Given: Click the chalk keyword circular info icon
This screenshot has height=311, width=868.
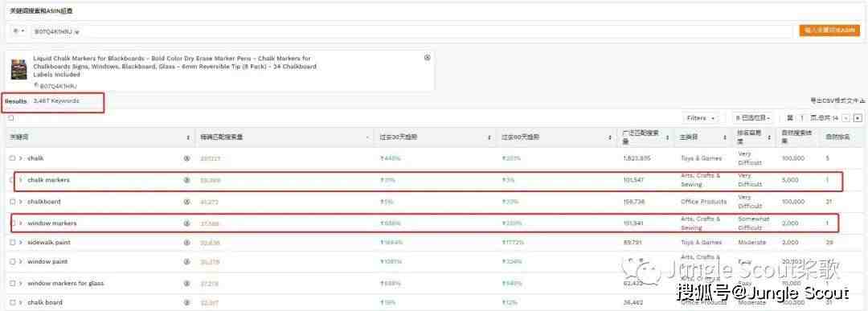Looking at the screenshot, I should pyautogui.click(x=186, y=158).
